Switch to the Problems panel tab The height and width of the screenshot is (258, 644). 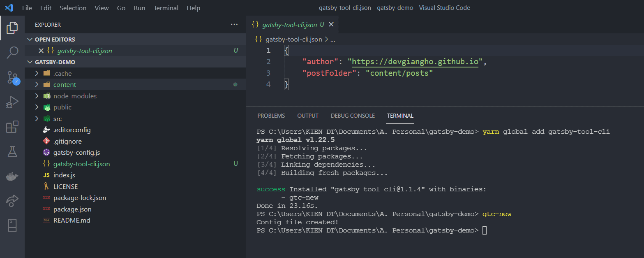click(x=271, y=116)
